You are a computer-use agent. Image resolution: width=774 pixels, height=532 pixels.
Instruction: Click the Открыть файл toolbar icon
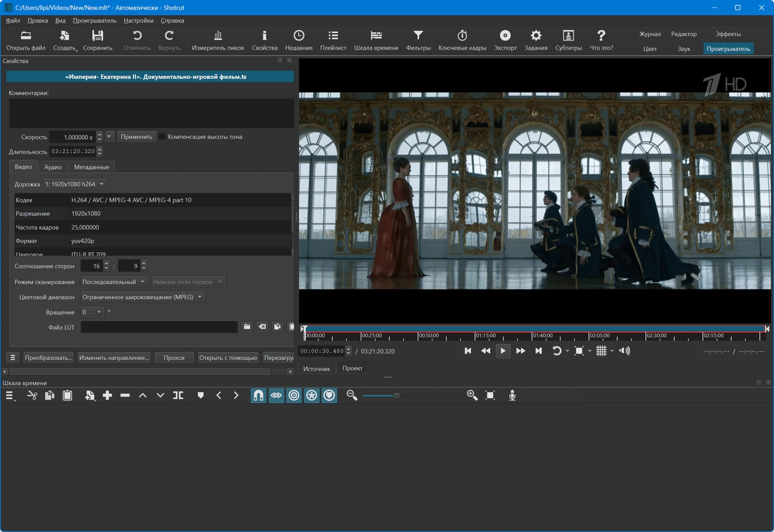(26, 40)
